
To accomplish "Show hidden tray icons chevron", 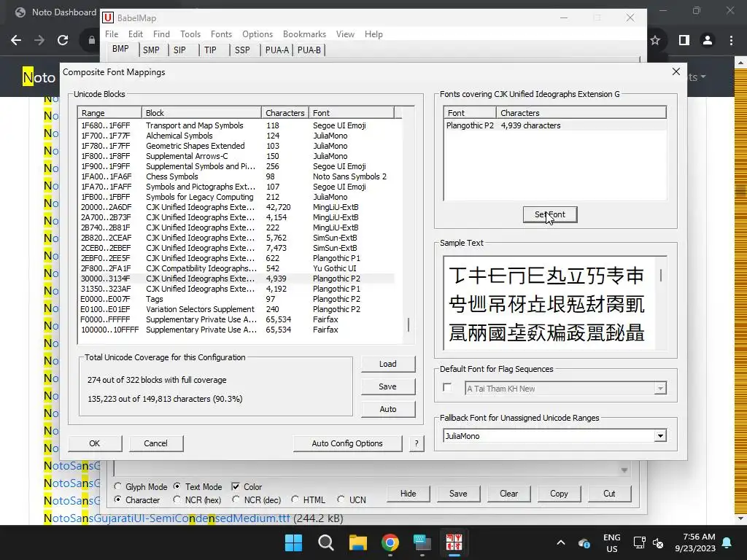I will pos(561,542).
